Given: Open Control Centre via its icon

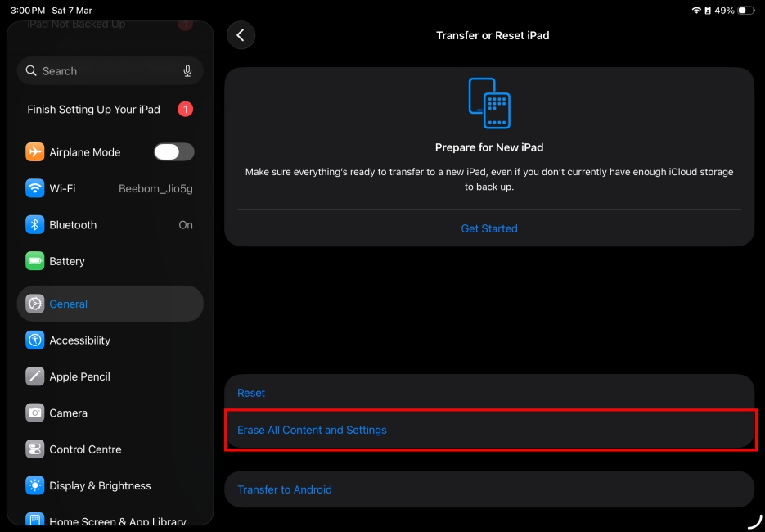Looking at the screenshot, I should [x=34, y=449].
